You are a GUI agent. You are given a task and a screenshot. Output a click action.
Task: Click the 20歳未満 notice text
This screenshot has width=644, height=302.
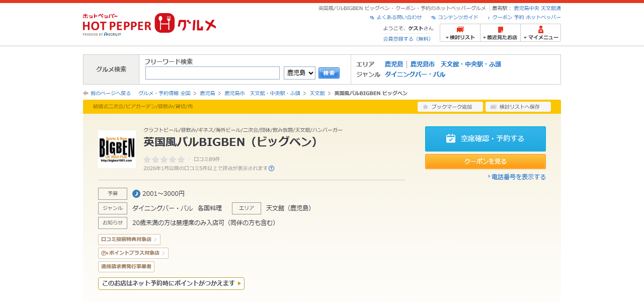[x=205, y=223]
